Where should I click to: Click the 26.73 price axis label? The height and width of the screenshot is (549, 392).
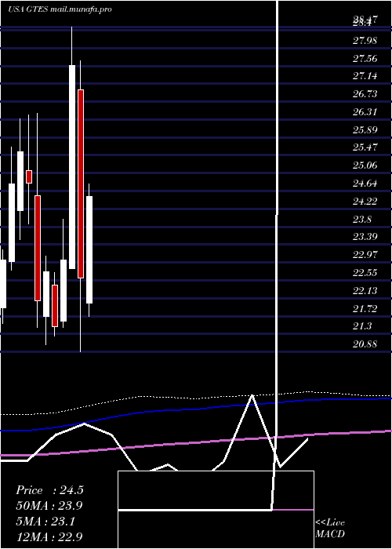(365, 94)
